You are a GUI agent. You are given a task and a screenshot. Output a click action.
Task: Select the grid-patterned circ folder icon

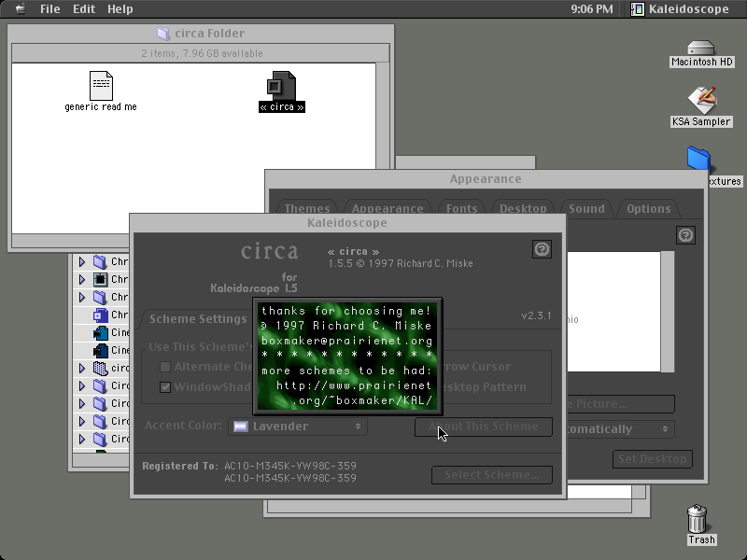[x=100, y=368]
